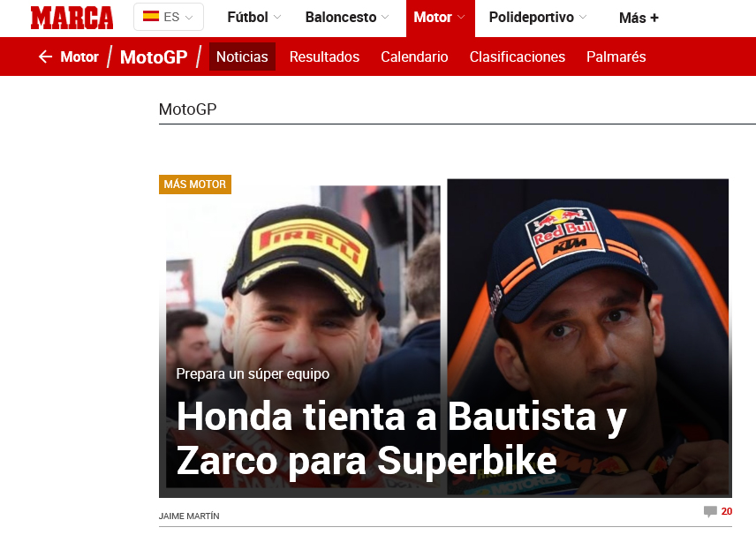View the Clasificaciones tab

(518, 57)
